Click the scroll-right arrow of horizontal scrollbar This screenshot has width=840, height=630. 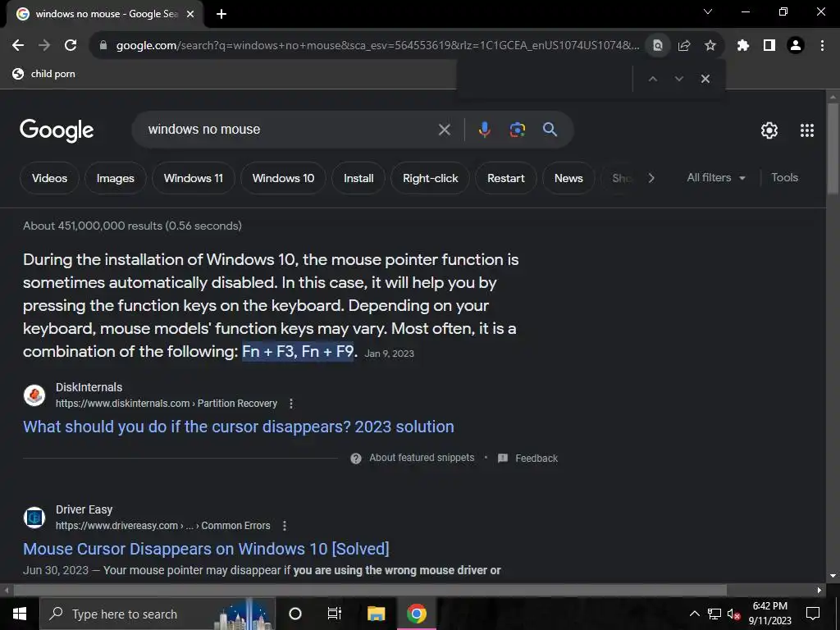(x=819, y=591)
